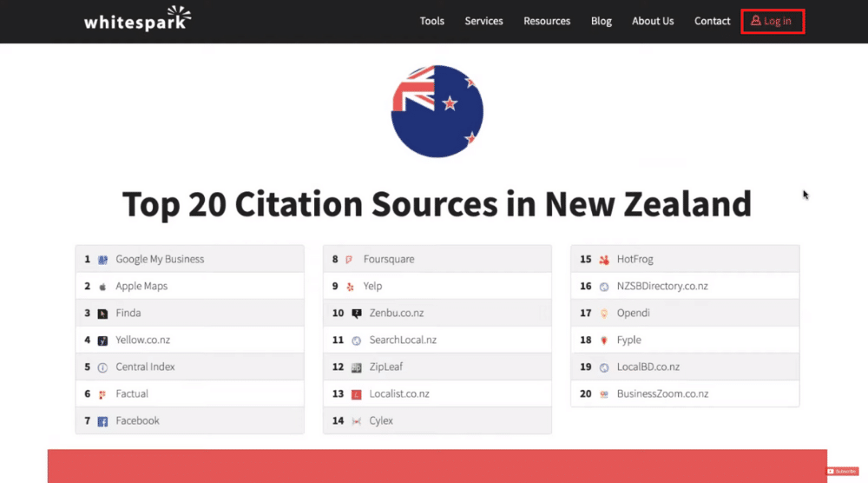
Task: Open the Tools menu
Action: click(x=431, y=21)
